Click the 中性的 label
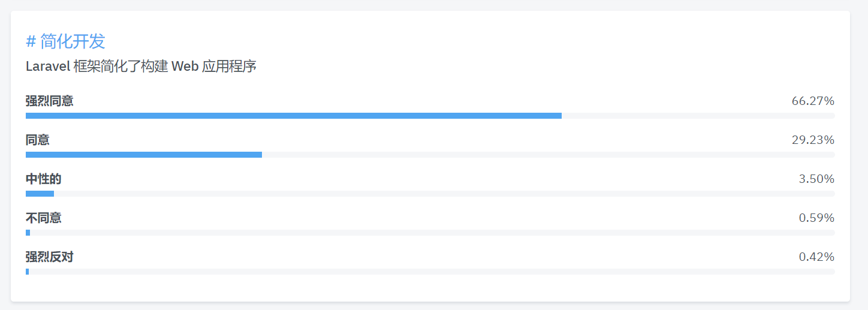This screenshot has width=868, height=310. (x=44, y=179)
